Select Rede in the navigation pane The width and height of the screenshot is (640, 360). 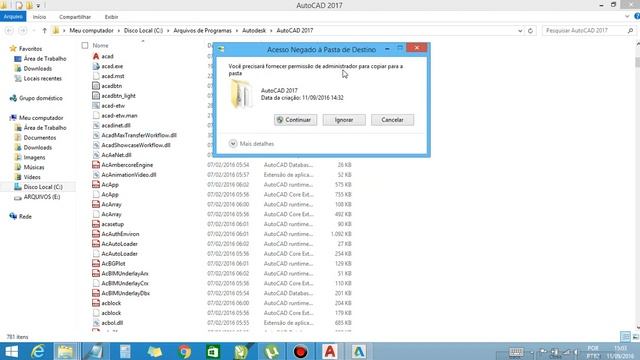(25, 217)
